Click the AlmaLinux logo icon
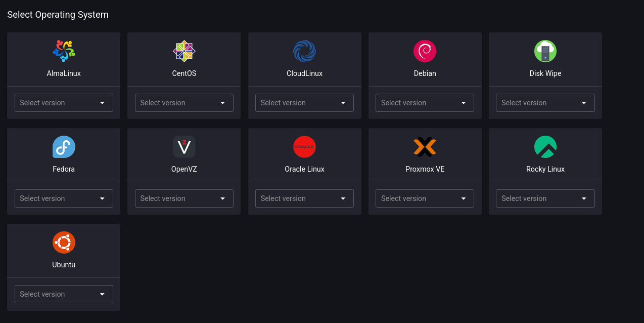 click(64, 51)
